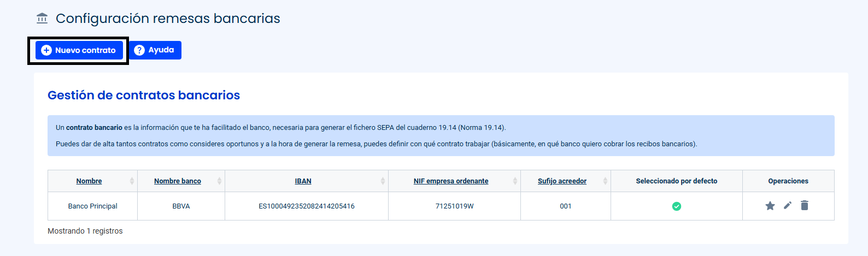Viewport: 868px width, 256px height.
Task: Open the Ayuda help button
Action: click(x=155, y=50)
